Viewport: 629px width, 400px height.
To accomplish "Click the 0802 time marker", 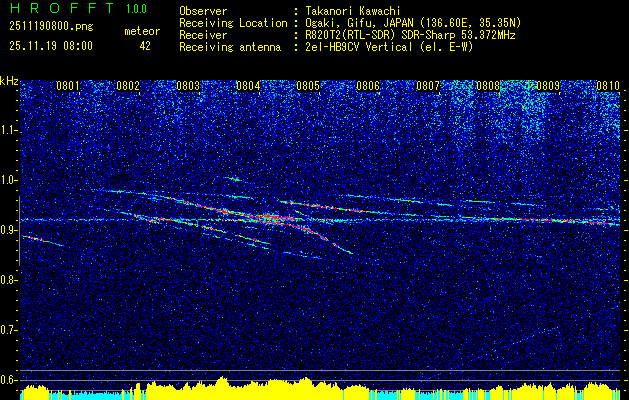I will 128,86.
